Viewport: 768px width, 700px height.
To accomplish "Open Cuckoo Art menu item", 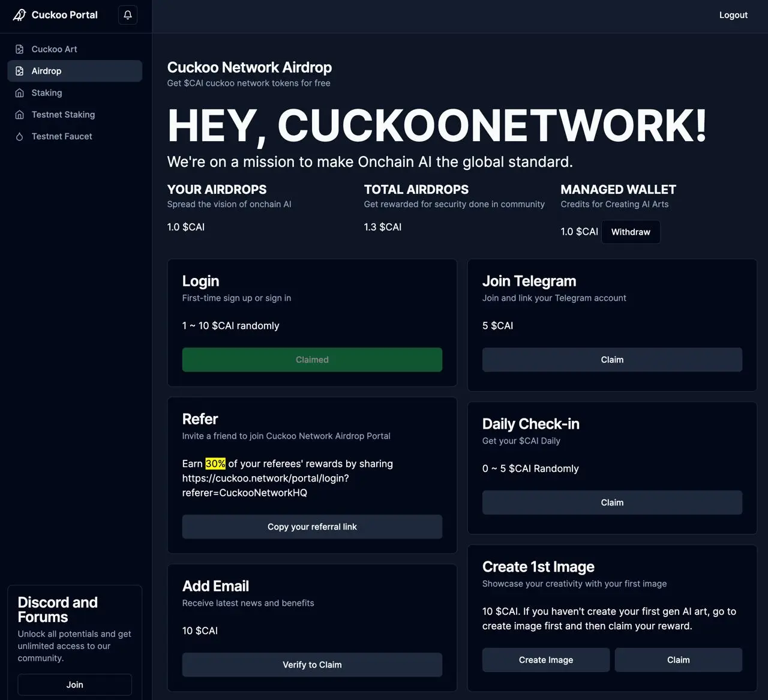I will pos(74,49).
